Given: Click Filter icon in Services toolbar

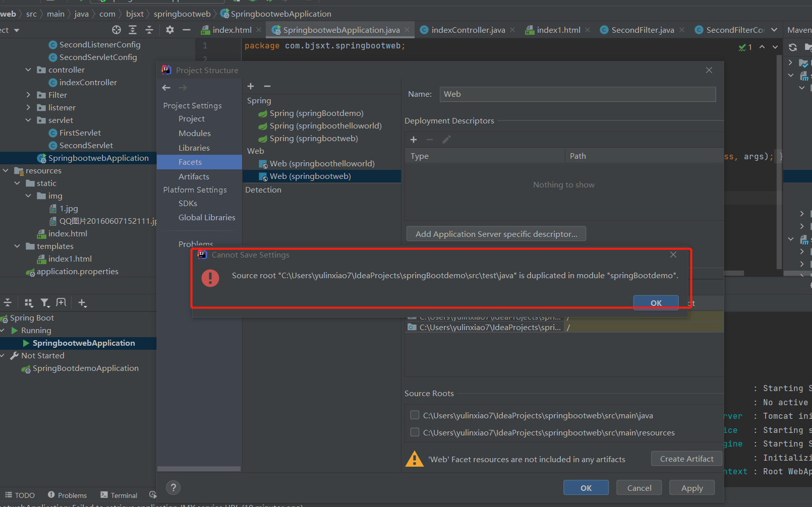Looking at the screenshot, I should pyautogui.click(x=45, y=303).
